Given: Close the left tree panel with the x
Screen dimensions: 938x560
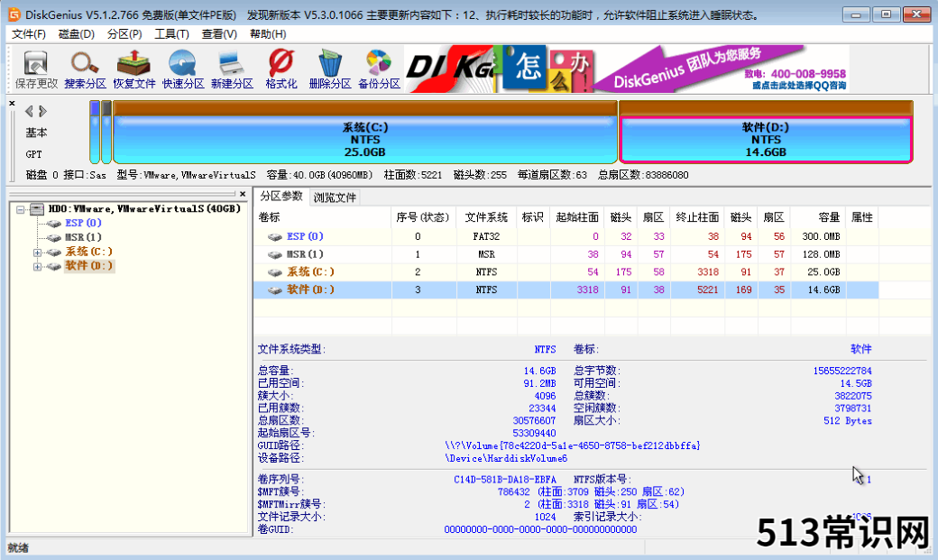Looking at the screenshot, I should pos(243,194).
